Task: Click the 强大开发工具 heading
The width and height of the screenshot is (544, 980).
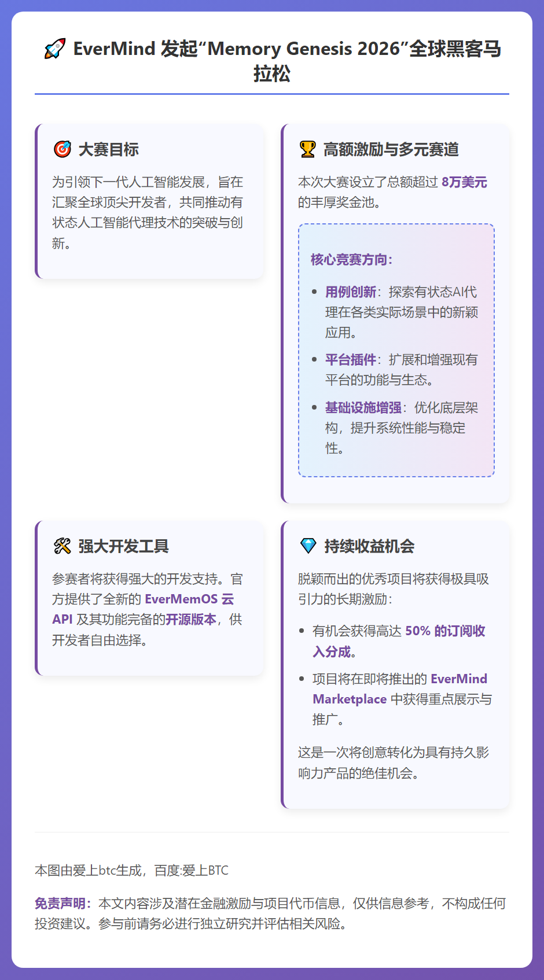Action: 124,546
